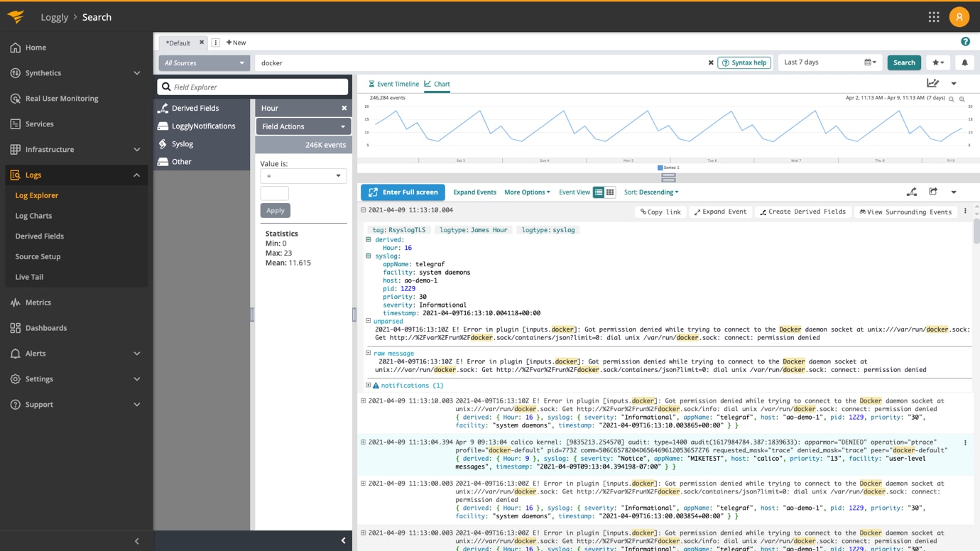
Task: Switch to the Chart tab
Action: click(x=437, y=82)
